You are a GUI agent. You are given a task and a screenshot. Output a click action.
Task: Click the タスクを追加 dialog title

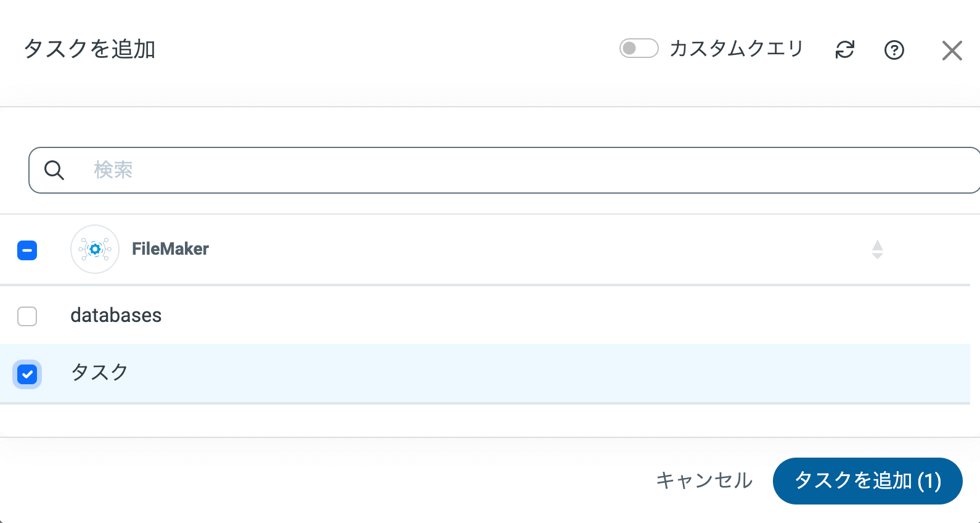[x=89, y=49]
